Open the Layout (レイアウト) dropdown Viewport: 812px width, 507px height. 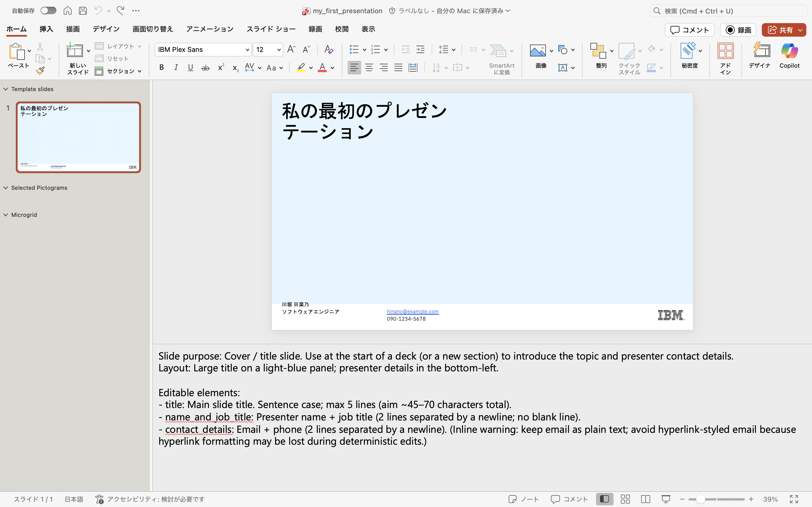point(118,46)
